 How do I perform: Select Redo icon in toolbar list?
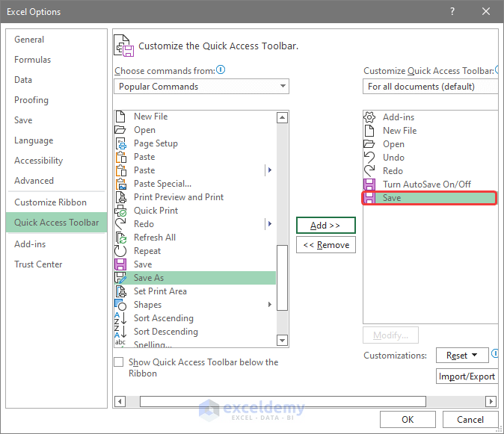click(369, 171)
